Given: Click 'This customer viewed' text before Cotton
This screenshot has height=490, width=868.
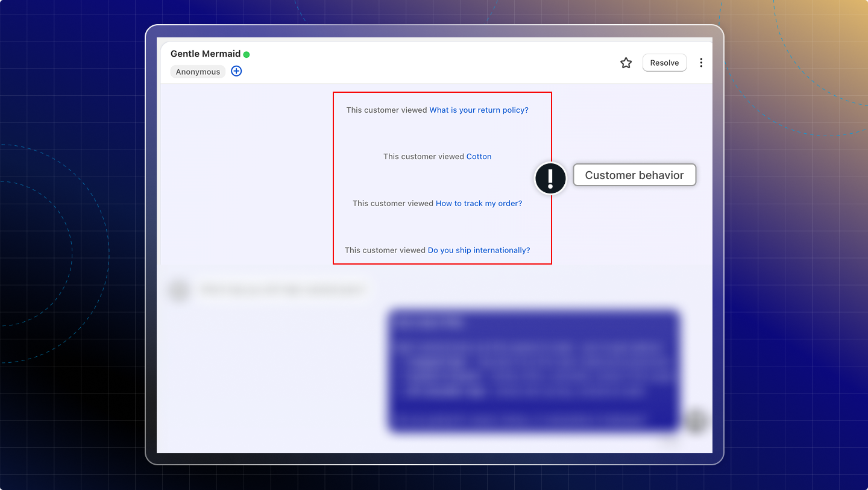Looking at the screenshot, I should (423, 157).
